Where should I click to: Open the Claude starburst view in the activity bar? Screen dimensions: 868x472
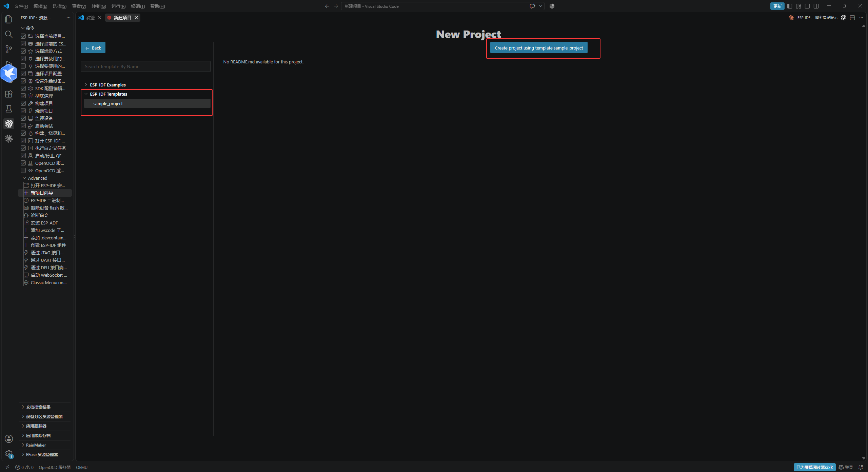click(x=9, y=139)
